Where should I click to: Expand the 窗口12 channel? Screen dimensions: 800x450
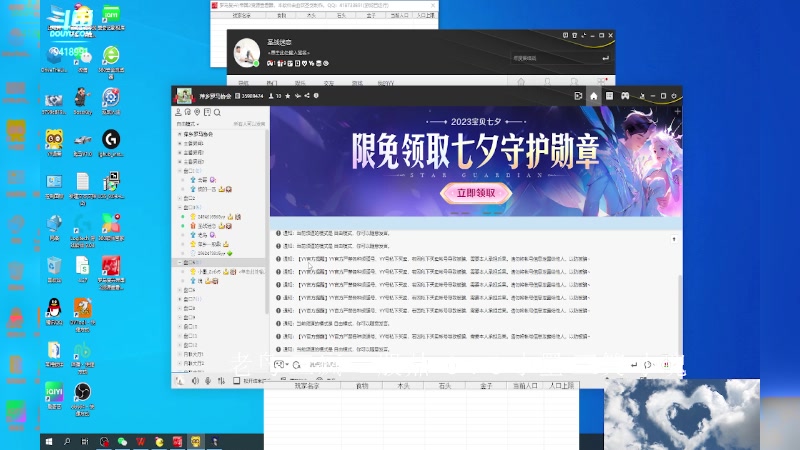[x=180, y=345]
